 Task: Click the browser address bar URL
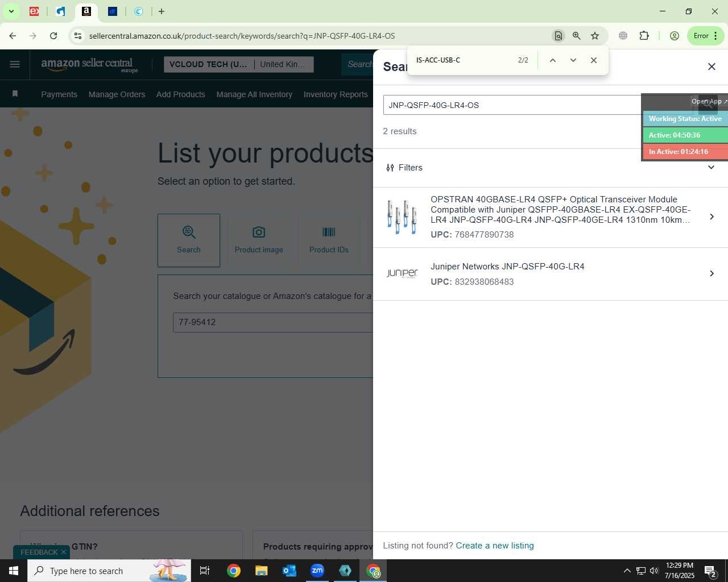coord(242,36)
